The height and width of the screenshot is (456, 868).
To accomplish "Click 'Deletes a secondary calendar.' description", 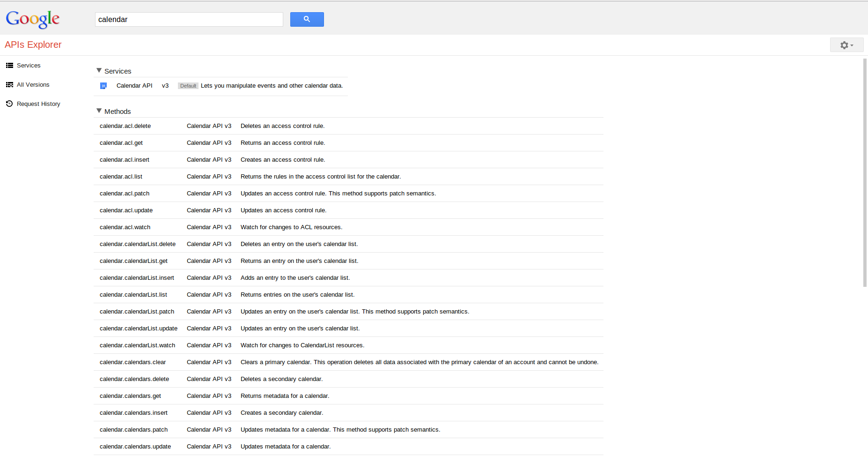I will pyautogui.click(x=282, y=379).
